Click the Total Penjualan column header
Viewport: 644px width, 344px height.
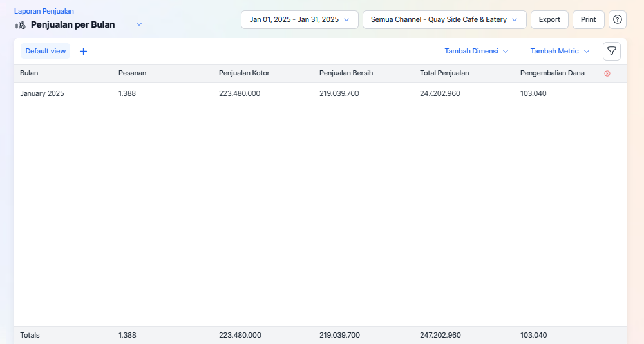[x=444, y=73]
